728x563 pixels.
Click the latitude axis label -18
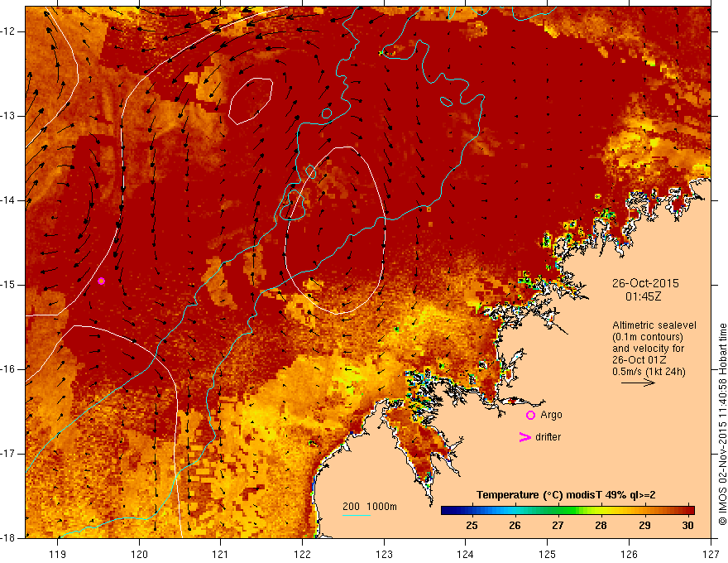(x=8, y=538)
